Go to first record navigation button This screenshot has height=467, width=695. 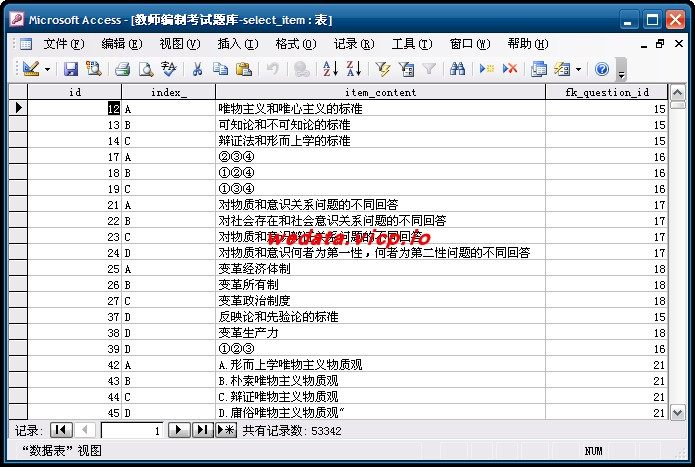tap(61, 430)
